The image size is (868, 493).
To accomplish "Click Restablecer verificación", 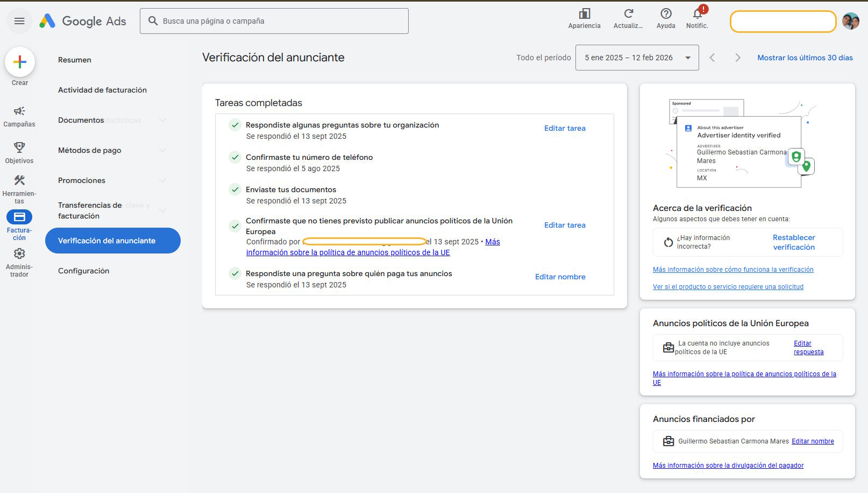I will [x=794, y=242].
